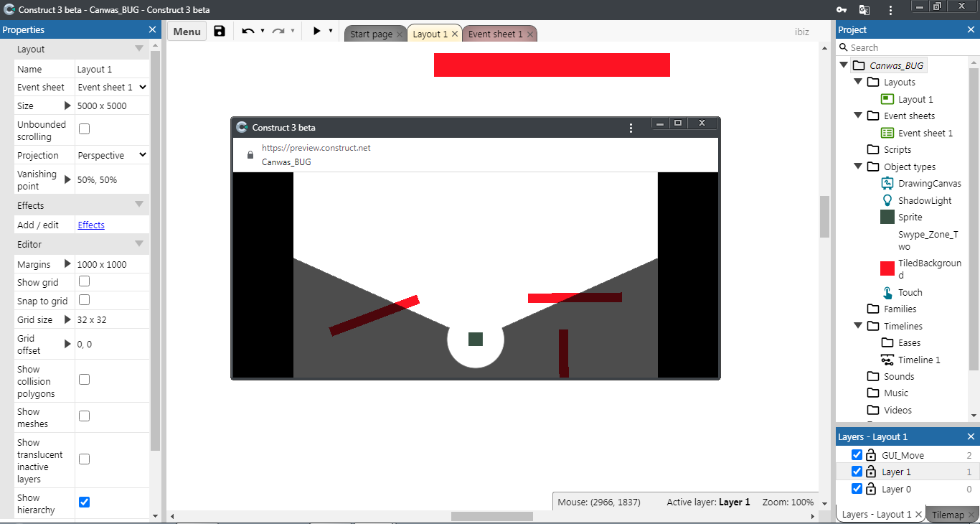Viewport: 980px width, 524px height.
Task: Enable Show collision polygons checkbox
Action: coord(84,379)
